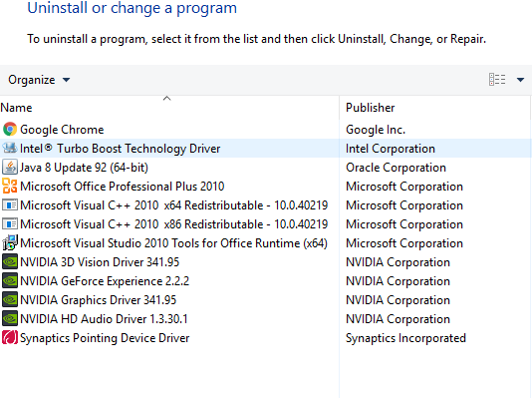Click the sort arrow above Name column
This screenshot has height=398, width=532.
pos(166,99)
